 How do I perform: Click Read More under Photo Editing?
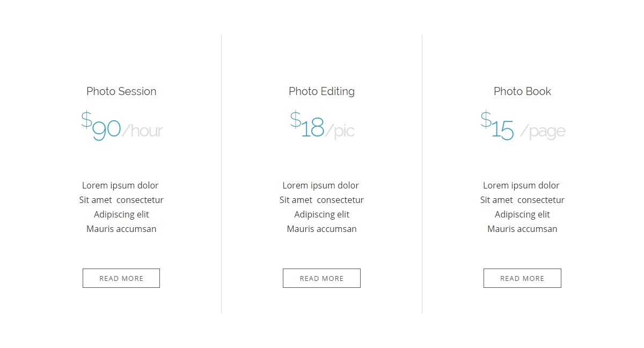(321, 278)
